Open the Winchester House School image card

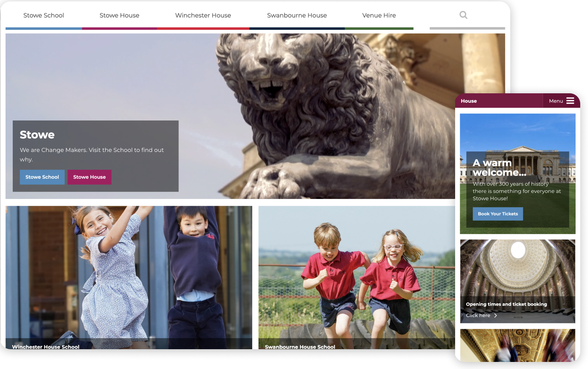point(129,277)
